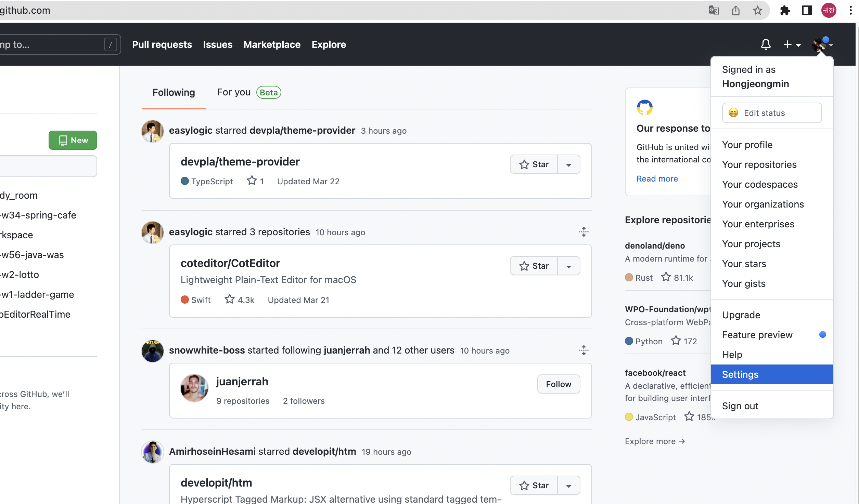
Task: Click the Edit status field
Action: click(x=771, y=113)
